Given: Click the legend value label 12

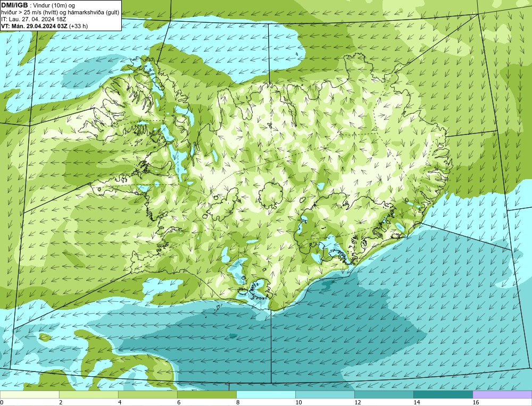Looking at the screenshot, I should point(358,402).
